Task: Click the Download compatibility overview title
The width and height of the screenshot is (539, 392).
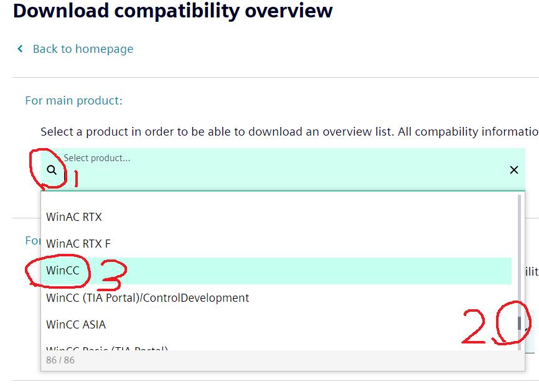Action: [x=172, y=11]
